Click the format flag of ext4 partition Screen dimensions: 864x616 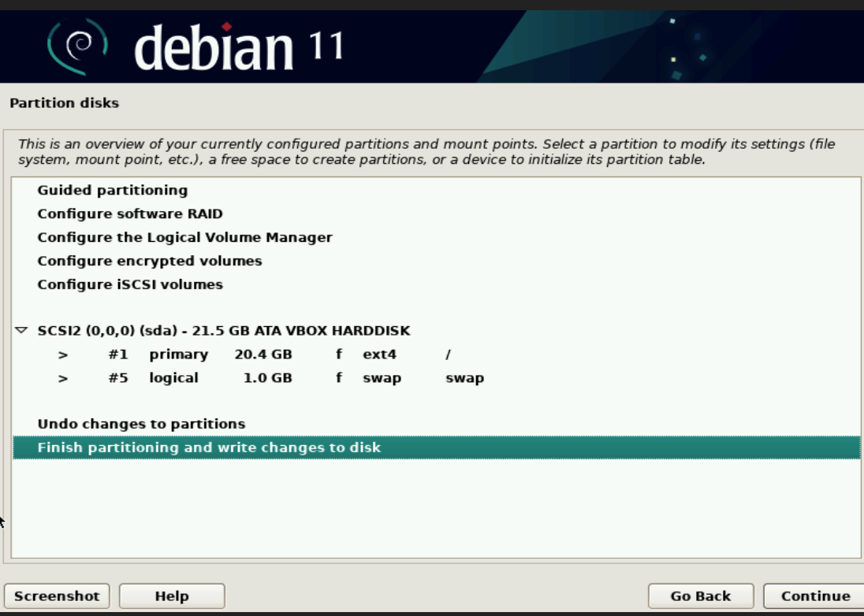[339, 354]
